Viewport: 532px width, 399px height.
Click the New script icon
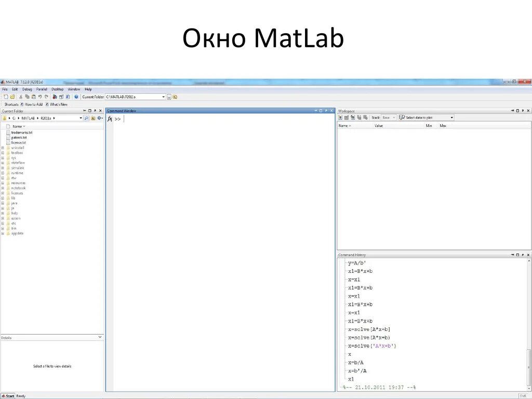[x=6, y=97]
